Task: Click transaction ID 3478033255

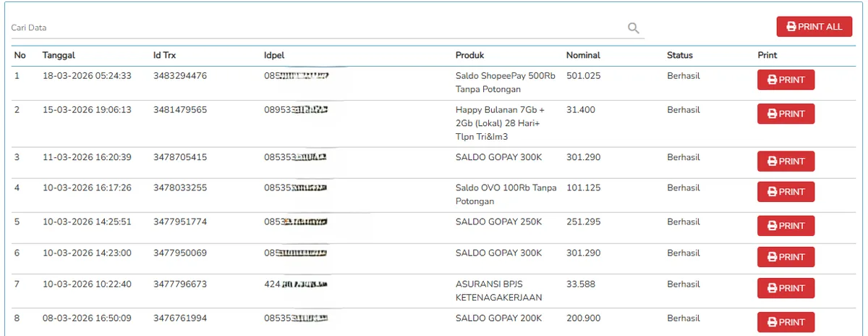Action: [x=180, y=188]
